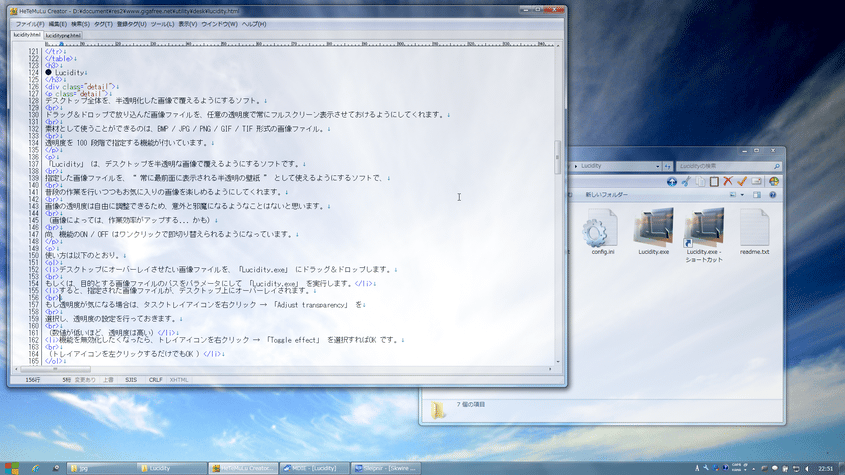The height and width of the screenshot is (475, 845).
Task: Click the red X Delete icon in Explorer
Action: click(x=728, y=182)
